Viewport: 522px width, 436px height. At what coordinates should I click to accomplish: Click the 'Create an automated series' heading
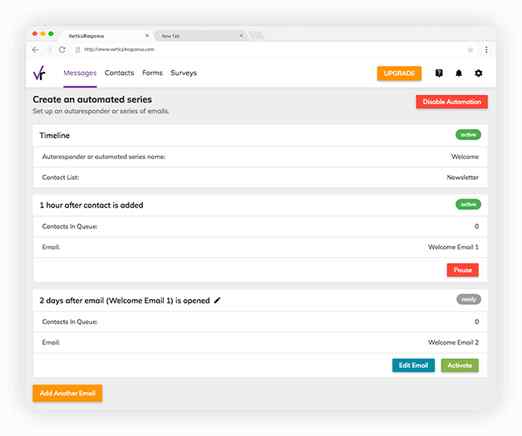[x=92, y=99]
